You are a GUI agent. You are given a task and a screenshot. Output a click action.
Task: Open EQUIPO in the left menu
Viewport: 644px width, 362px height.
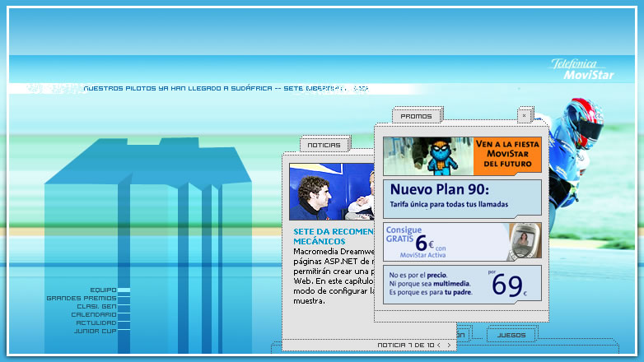103,290
